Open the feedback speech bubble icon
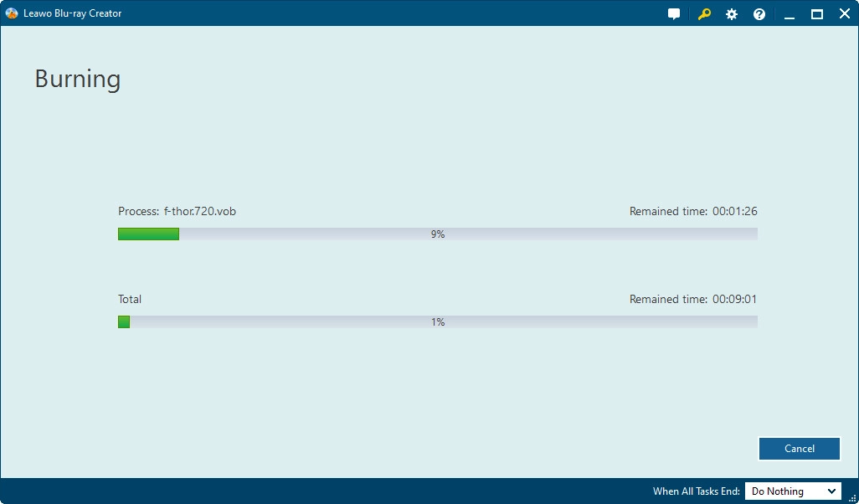 point(674,14)
